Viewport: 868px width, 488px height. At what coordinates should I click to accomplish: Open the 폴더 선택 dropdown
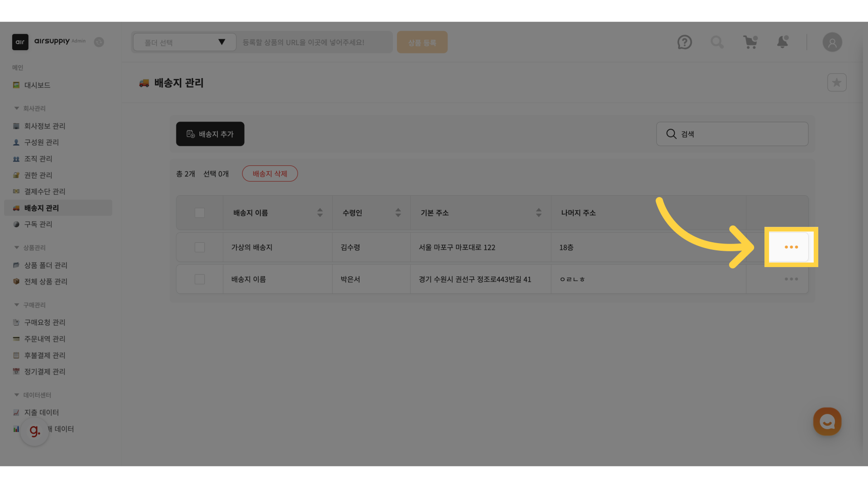coord(184,42)
